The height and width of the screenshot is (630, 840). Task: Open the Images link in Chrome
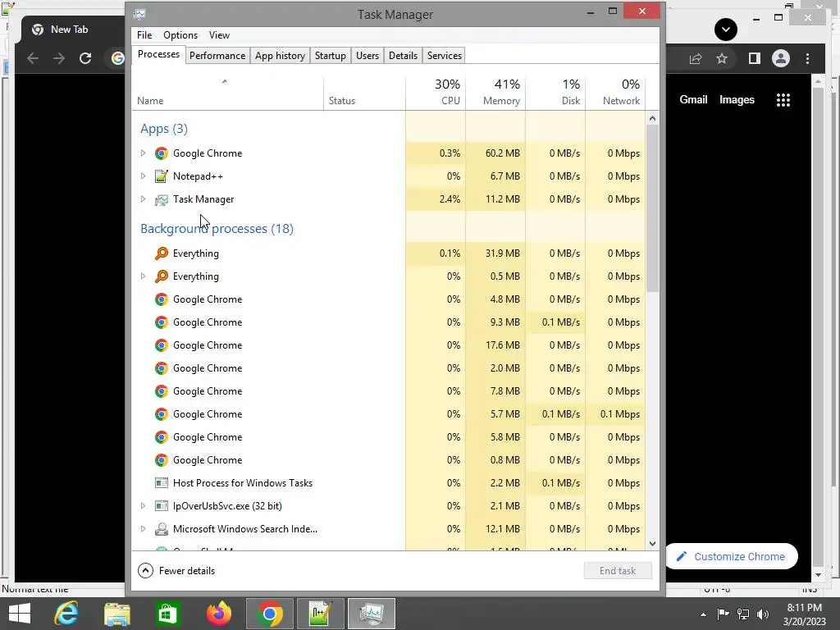coord(737,99)
